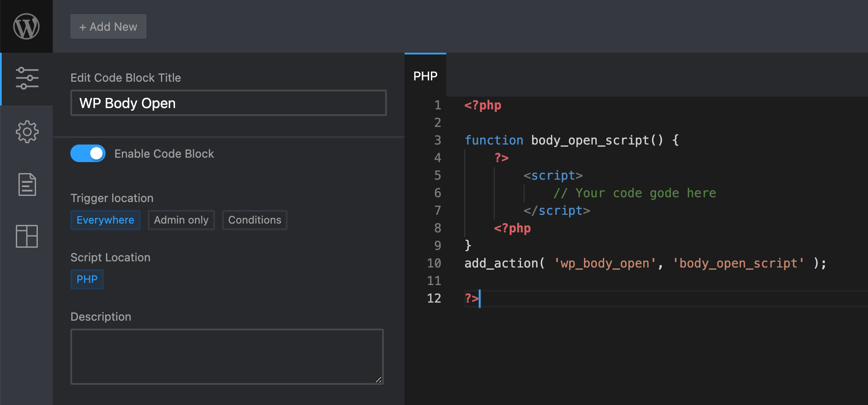Click inside the Description text area
Image resolution: width=868 pixels, height=405 pixels.
click(x=227, y=356)
